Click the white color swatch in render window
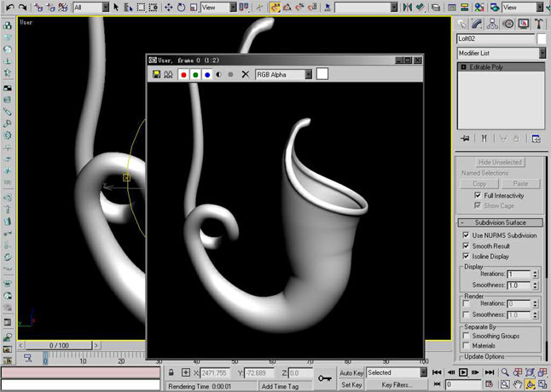The width and height of the screenshot is (551, 392). 322,74
